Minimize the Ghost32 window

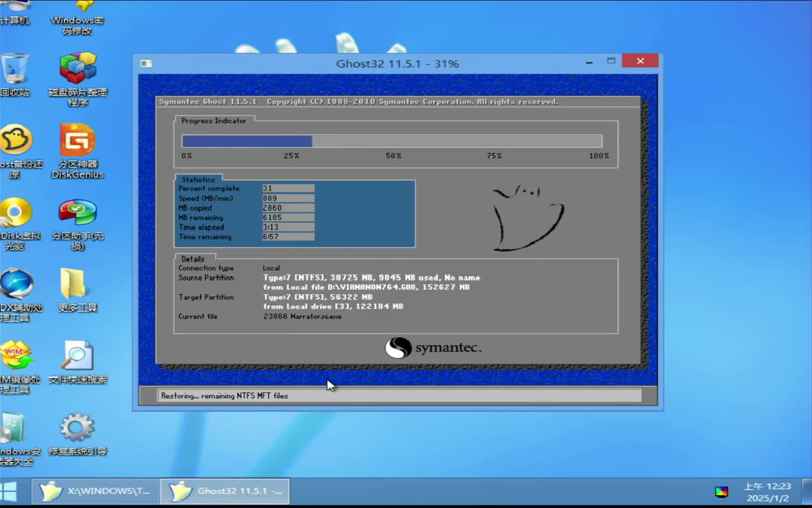click(589, 62)
